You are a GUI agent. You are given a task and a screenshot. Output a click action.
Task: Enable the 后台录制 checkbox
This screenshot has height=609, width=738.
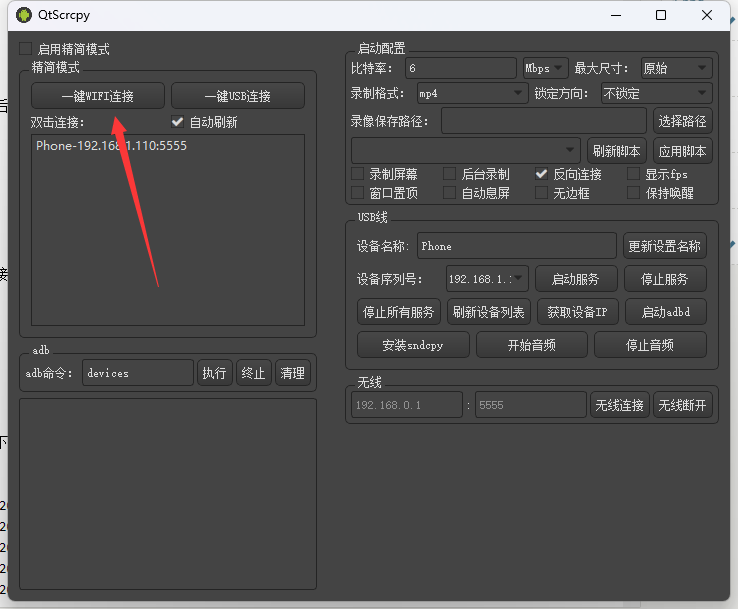click(x=449, y=174)
